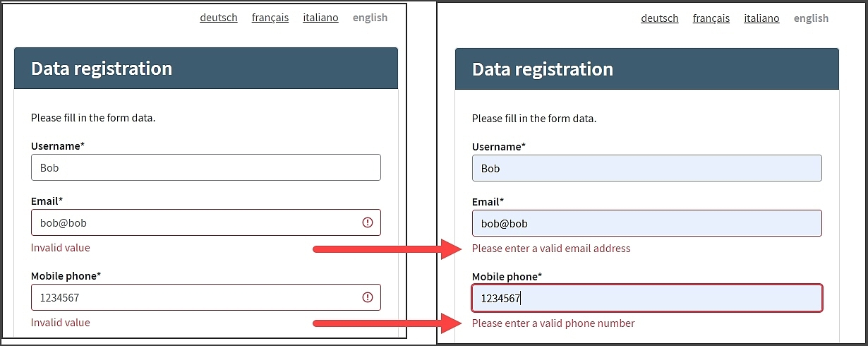Viewport: 868px width, 346px height.
Task: Click the right form's 'Data registration' heading
Action: click(543, 69)
